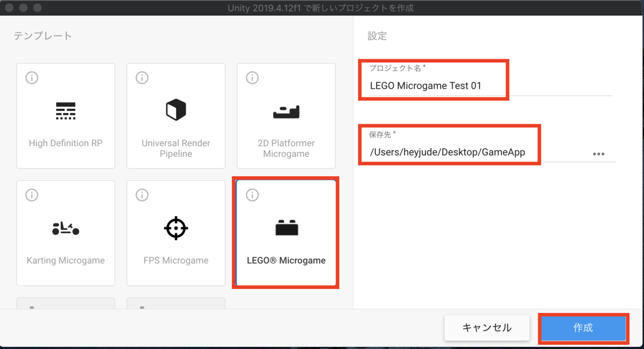
Task: Select the LEGO Microgame brick icon
Action: coord(287,228)
